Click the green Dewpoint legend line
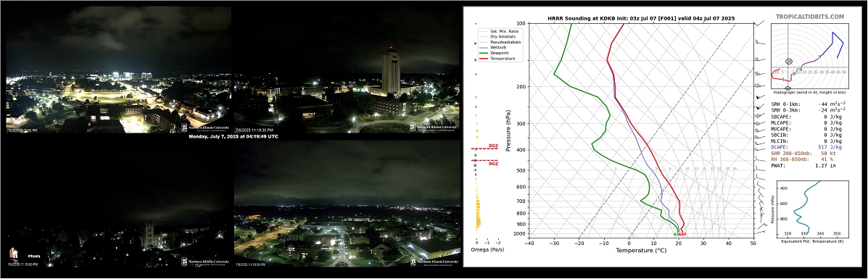 [483, 53]
